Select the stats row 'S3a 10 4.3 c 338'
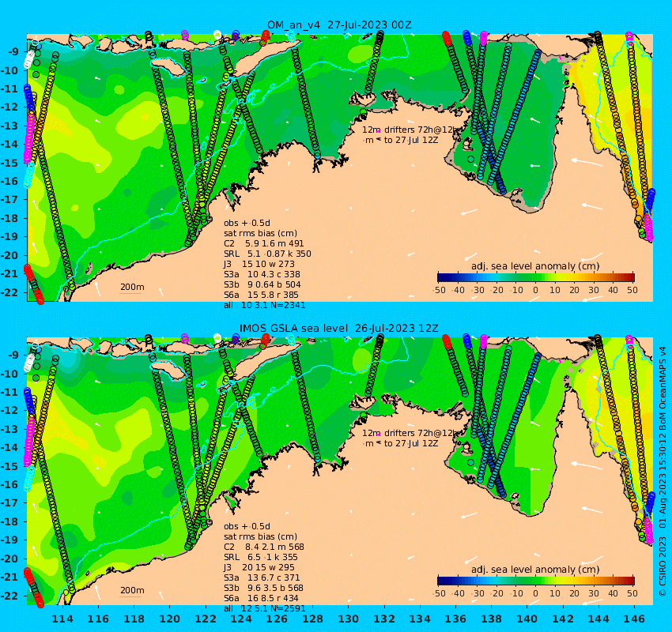 (x=262, y=274)
